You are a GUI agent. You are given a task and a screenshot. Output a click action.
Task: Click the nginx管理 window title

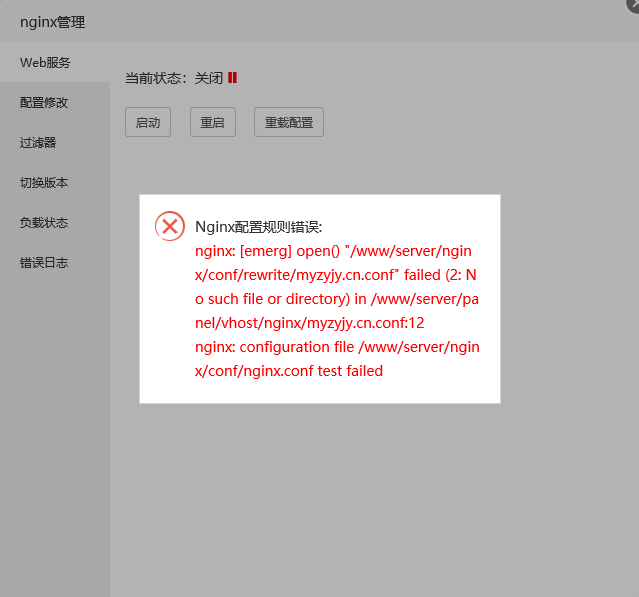point(53,22)
